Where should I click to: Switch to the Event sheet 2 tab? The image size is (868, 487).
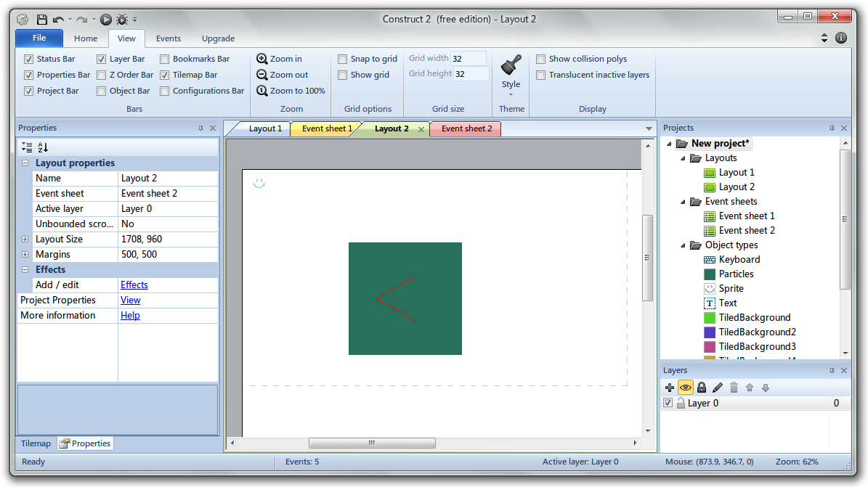[465, 128]
